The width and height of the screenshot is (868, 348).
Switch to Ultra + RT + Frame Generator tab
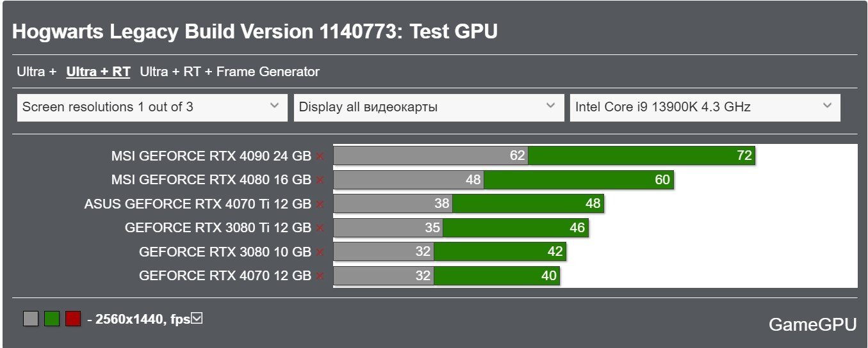point(229,72)
